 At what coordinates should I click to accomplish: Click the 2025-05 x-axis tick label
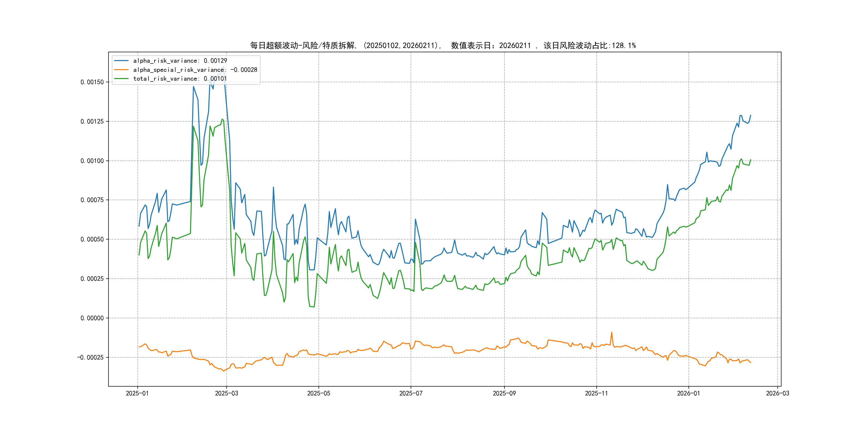point(319,393)
